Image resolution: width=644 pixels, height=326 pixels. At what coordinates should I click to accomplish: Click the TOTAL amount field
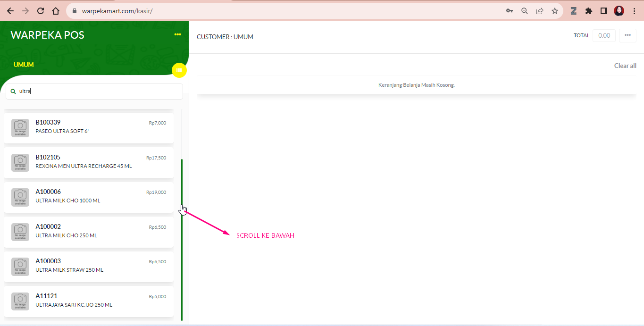[604, 35]
